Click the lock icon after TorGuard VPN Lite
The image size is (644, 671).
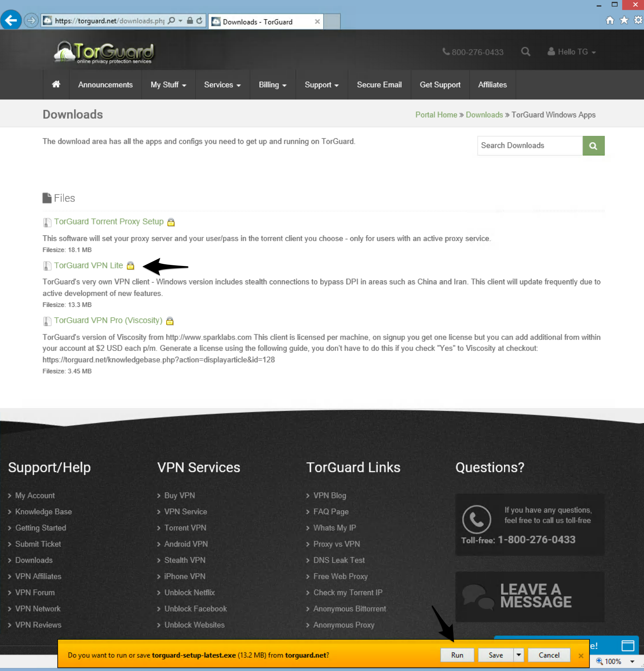[x=130, y=266]
